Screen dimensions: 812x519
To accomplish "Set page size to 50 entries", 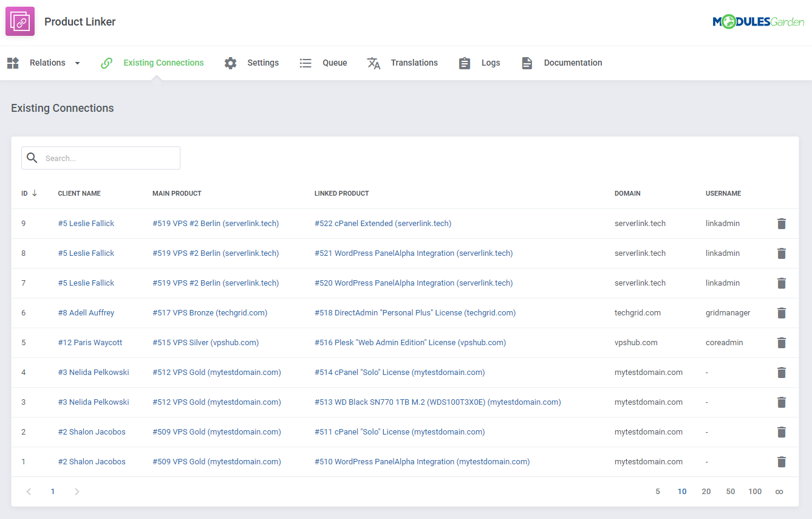I will (x=730, y=491).
